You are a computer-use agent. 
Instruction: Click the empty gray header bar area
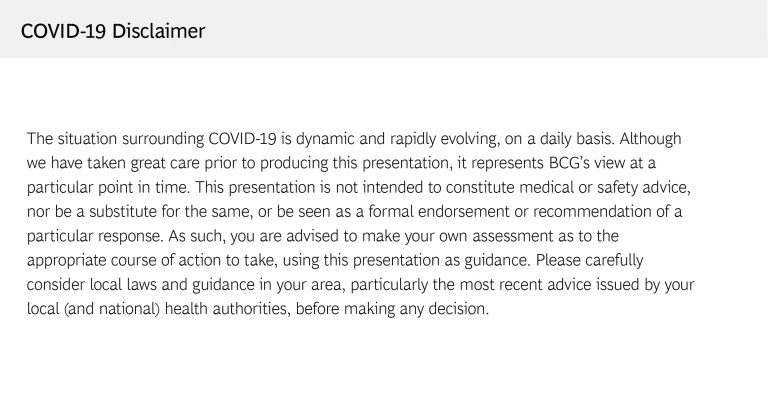(x=480, y=30)
